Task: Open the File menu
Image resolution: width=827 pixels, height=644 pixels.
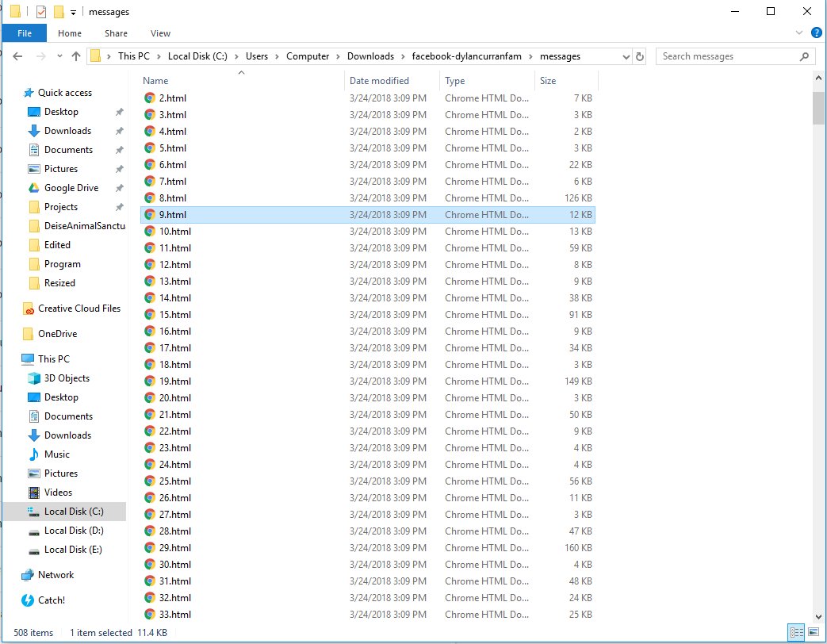Action: coord(25,33)
